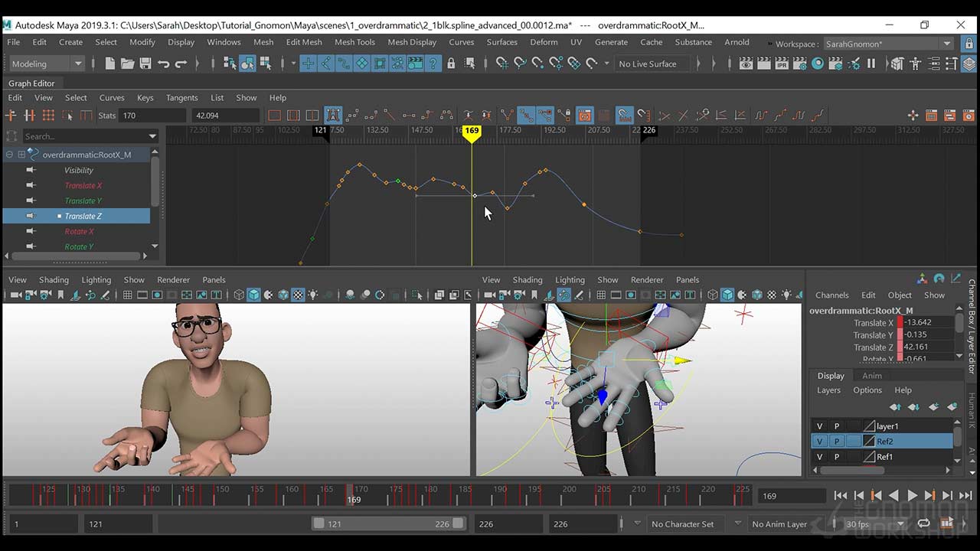The width and height of the screenshot is (980, 551).
Task: Switch to the Anim tab
Action: 871,376
